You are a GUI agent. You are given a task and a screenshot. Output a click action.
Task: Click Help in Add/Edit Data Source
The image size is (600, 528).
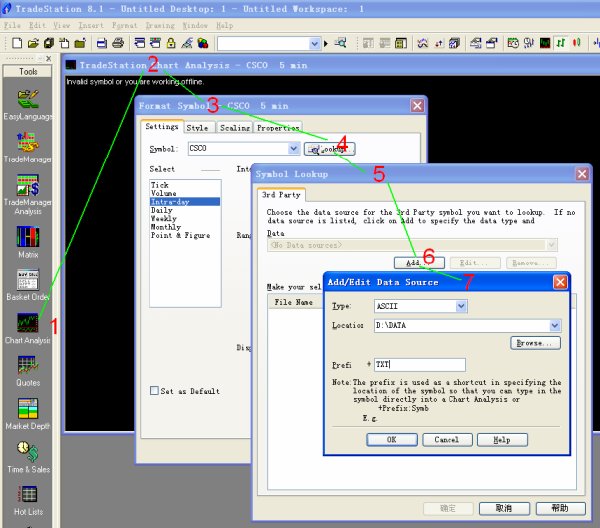(x=502, y=440)
